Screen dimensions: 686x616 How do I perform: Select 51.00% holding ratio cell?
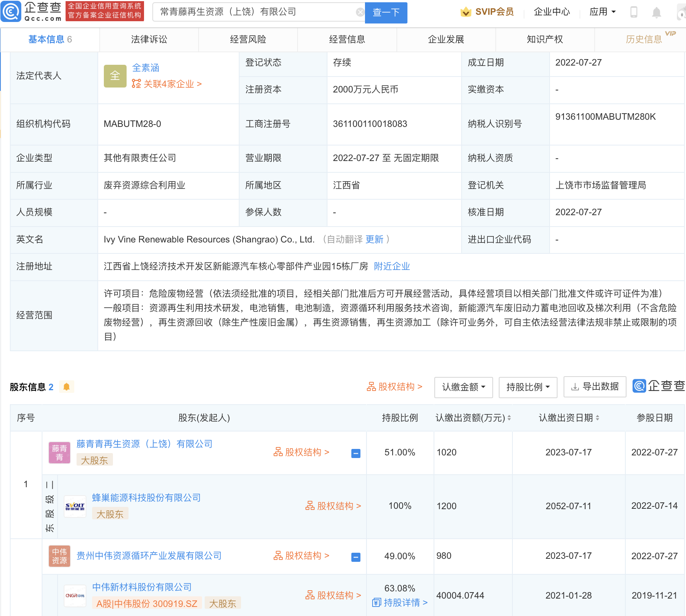400,452
